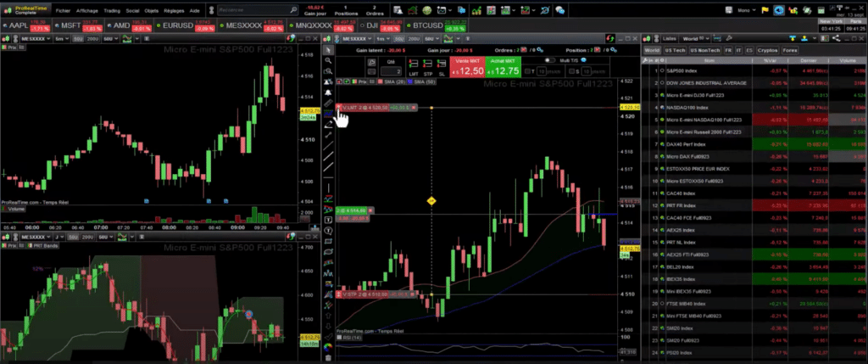Place a STP stop order icon
The width and height of the screenshot is (868, 364).
[x=428, y=68]
